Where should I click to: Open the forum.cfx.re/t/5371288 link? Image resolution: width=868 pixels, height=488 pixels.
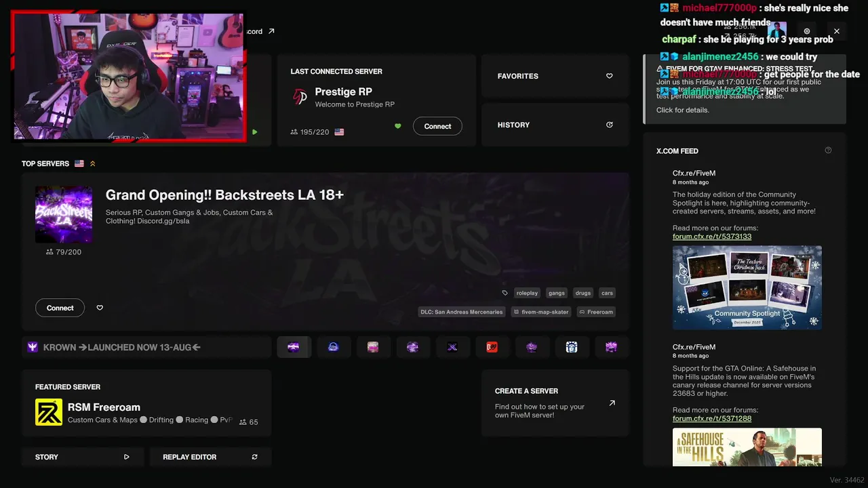(x=712, y=418)
